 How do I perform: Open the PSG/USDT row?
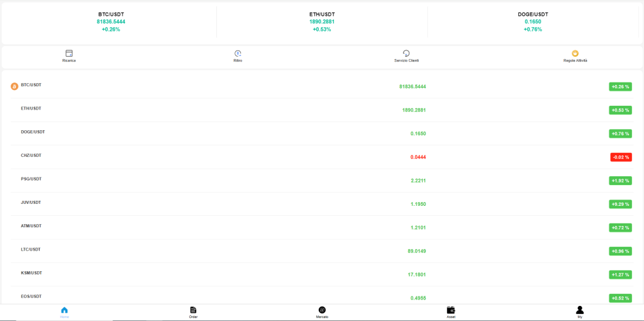coord(322,181)
